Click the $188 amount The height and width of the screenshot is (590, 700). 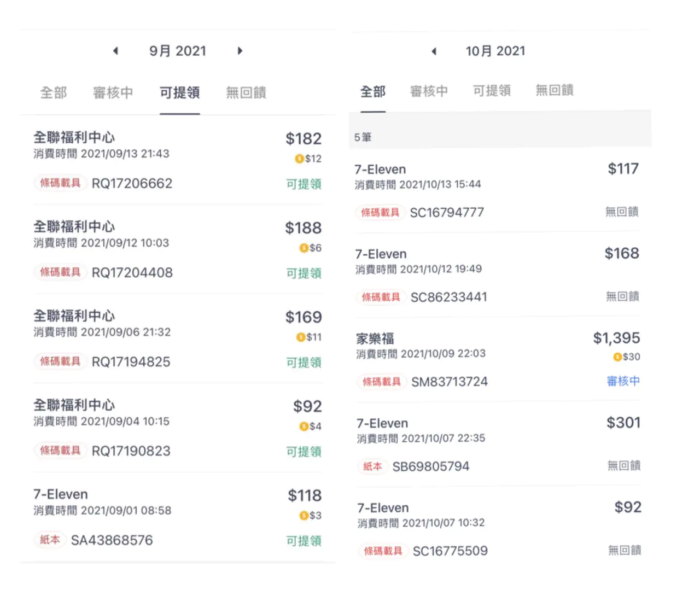pos(304,228)
